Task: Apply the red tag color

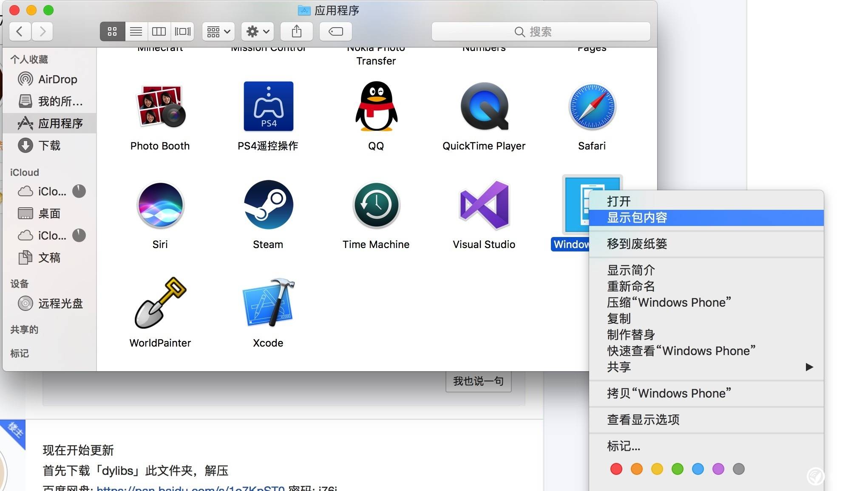Action: click(616, 469)
